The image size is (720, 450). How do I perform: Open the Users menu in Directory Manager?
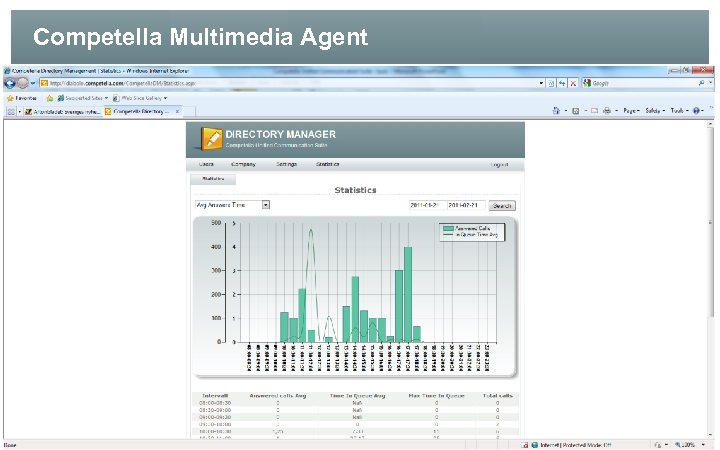coord(206,164)
